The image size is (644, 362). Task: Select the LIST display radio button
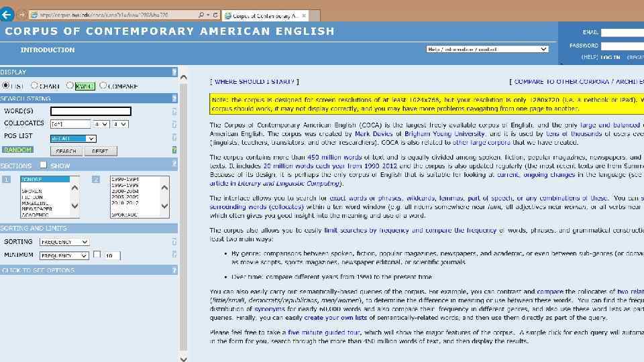[x=6, y=85]
